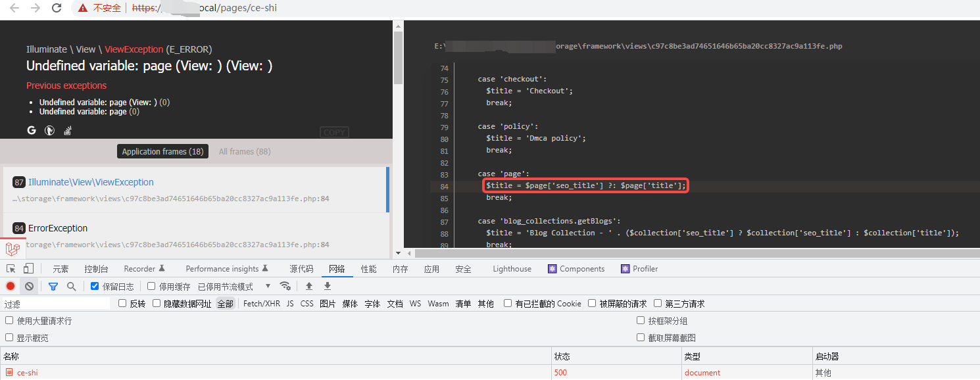Open the Application (应用) tab

tap(431, 269)
